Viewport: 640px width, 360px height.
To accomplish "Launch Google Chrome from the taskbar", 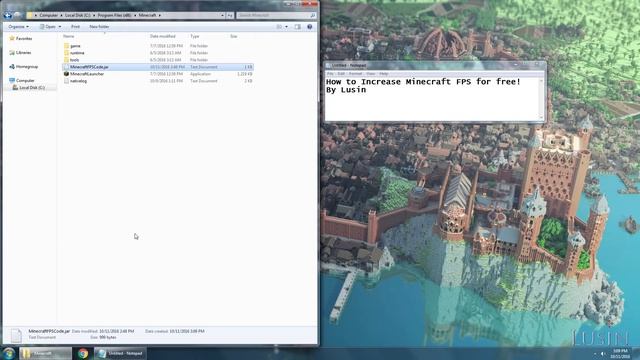I will pyautogui.click(x=83, y=353).
